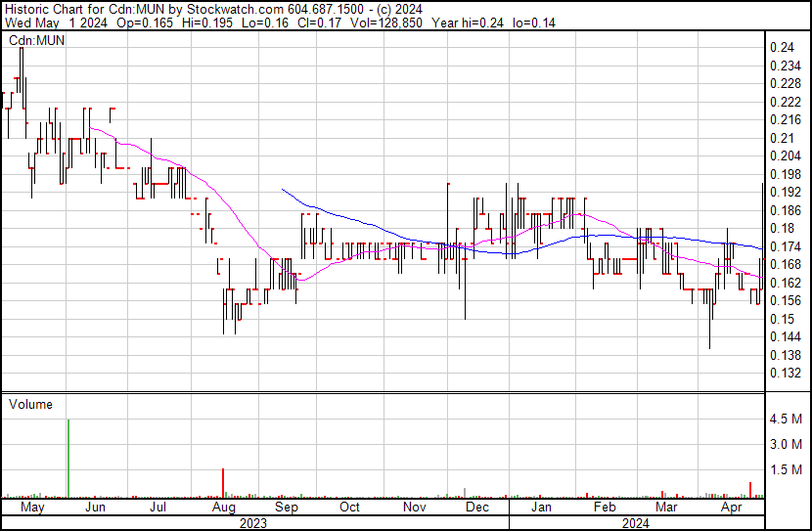Viewport: 812px width, 531px height.
Task: Click the 2023 year label below the months
Action: (254, 522)
